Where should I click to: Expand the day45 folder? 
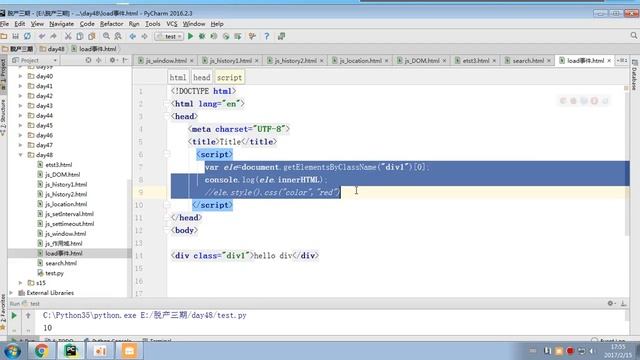(20, 125)
